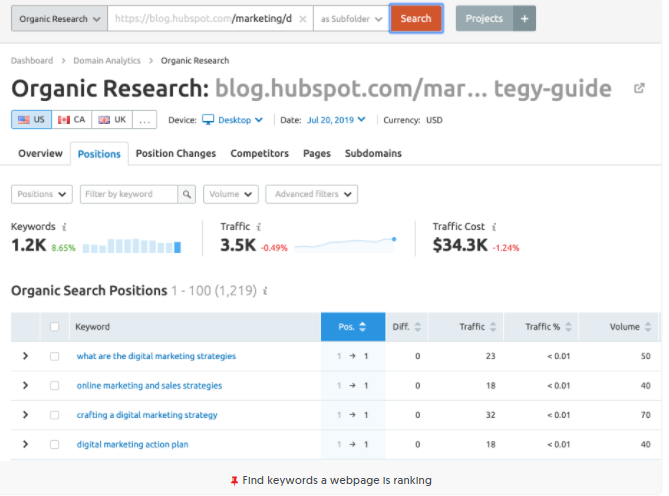
Task: Open the Jul 20, 2019 date dropdown
Action: (x=336, y=120)
